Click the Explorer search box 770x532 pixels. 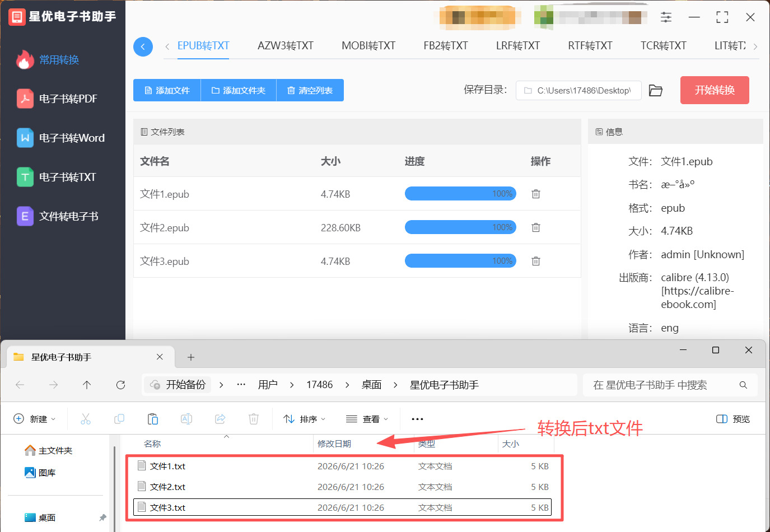(670, 385)
